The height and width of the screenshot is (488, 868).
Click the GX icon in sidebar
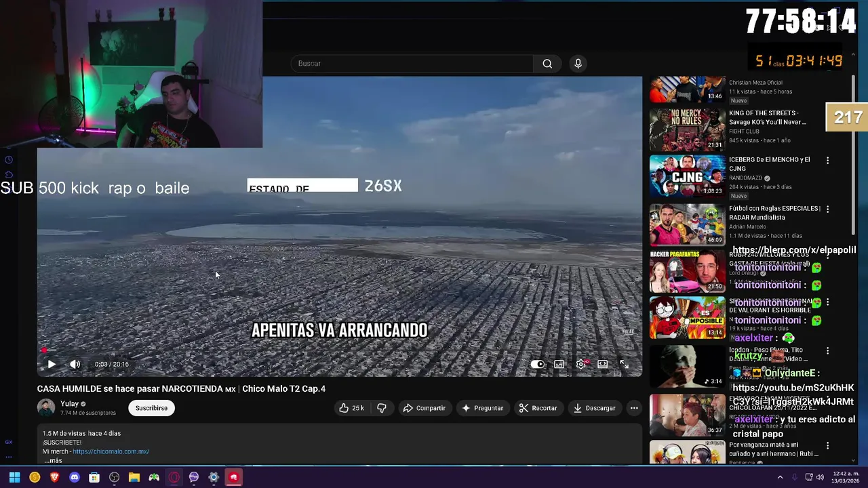(9, 442)
